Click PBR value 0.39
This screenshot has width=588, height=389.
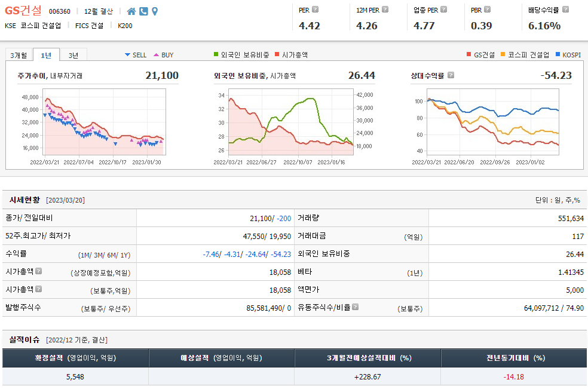482,26
